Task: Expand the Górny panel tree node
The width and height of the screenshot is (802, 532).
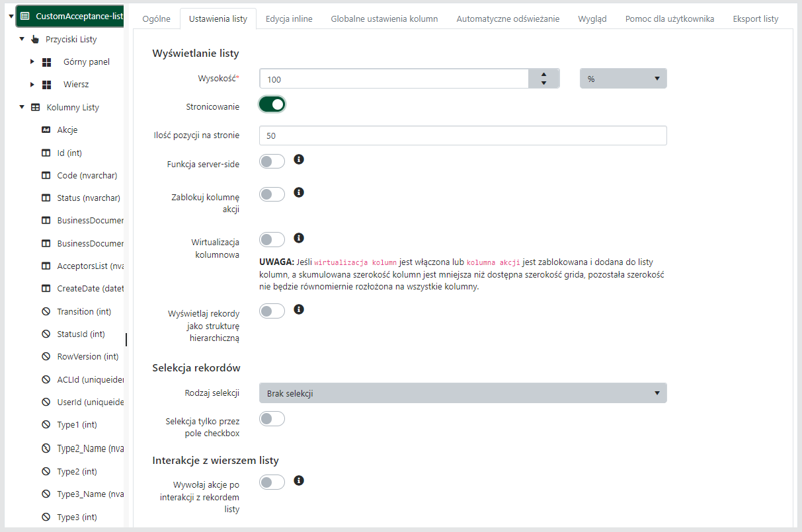Action: point(32,62)
